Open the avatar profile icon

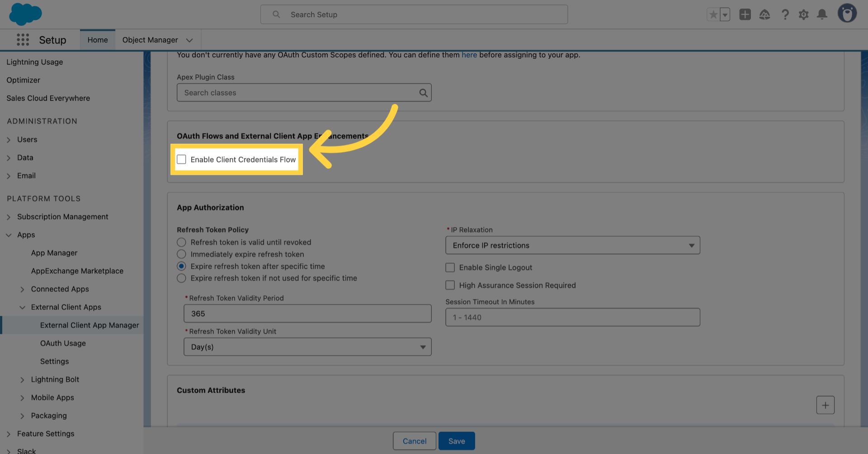pyautogui.click(x=848, y=13)
